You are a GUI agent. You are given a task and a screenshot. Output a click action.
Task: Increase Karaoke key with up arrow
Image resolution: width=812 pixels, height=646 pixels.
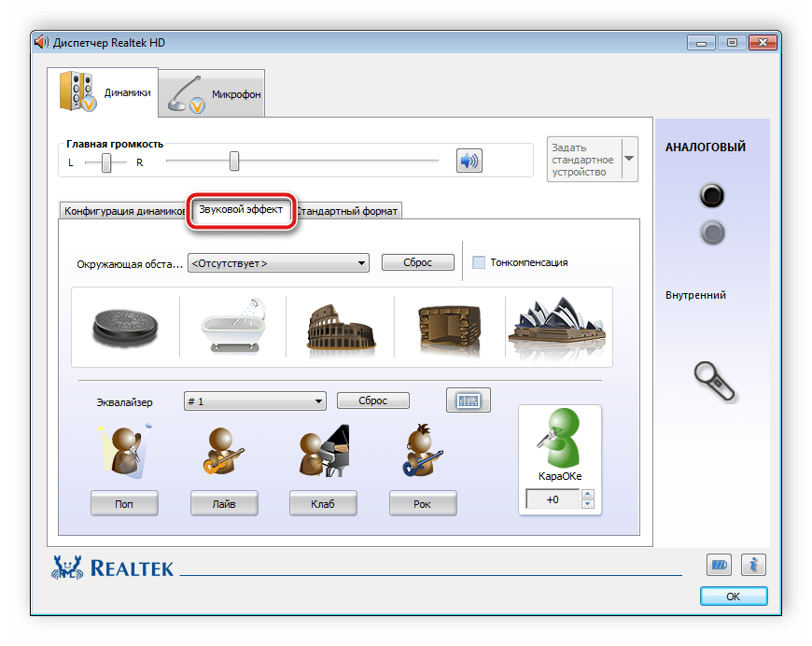tap(588, 495)
